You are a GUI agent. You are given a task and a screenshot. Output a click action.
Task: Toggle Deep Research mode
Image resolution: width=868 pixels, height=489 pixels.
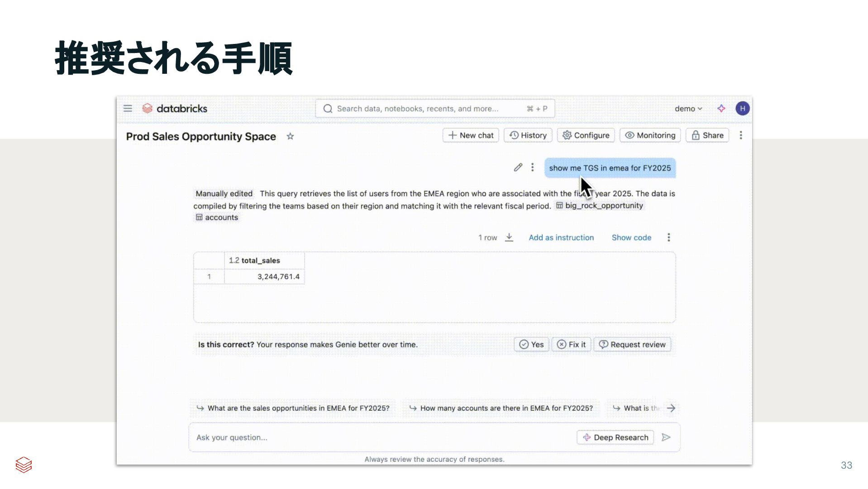click(615, 437)
